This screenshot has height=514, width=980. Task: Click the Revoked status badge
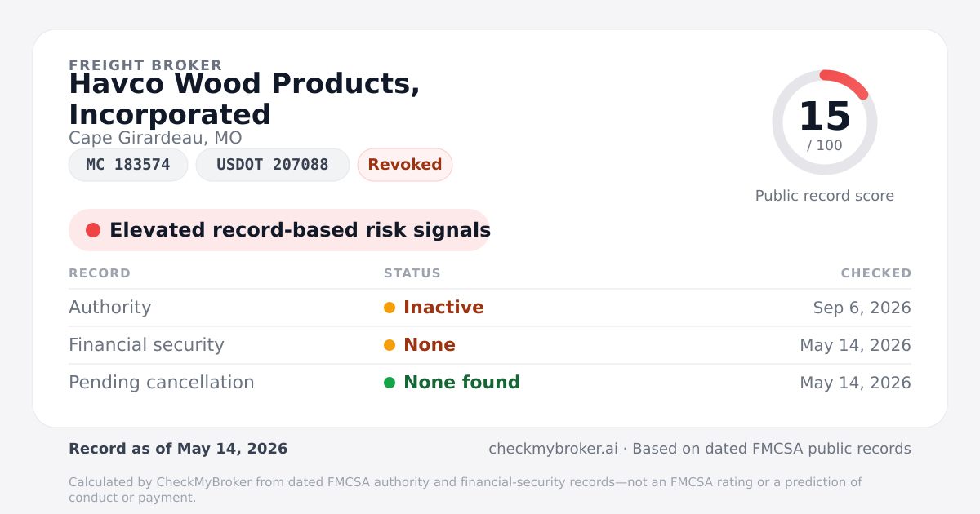(x=405, y=165)
